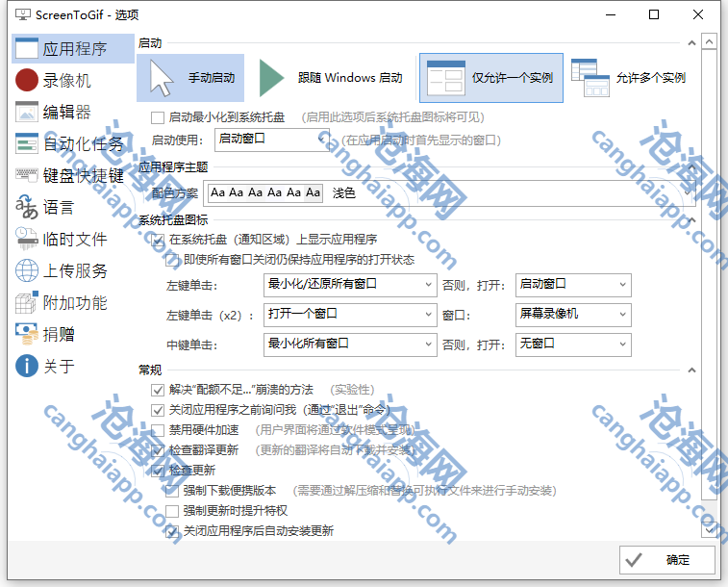The height and width of the screenshot is (587, 728).
Task: Expand 左键单击 最小化/还原所有窗口 dropdown
Action: pos(350,285)
